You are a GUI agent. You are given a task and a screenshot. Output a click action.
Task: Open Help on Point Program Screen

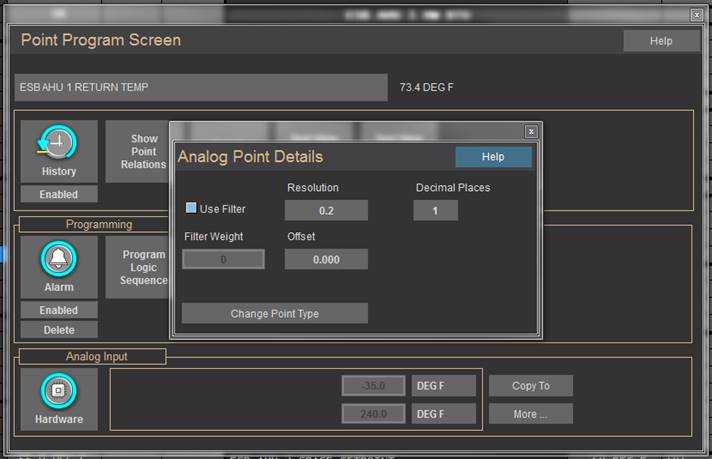point(661,41)
